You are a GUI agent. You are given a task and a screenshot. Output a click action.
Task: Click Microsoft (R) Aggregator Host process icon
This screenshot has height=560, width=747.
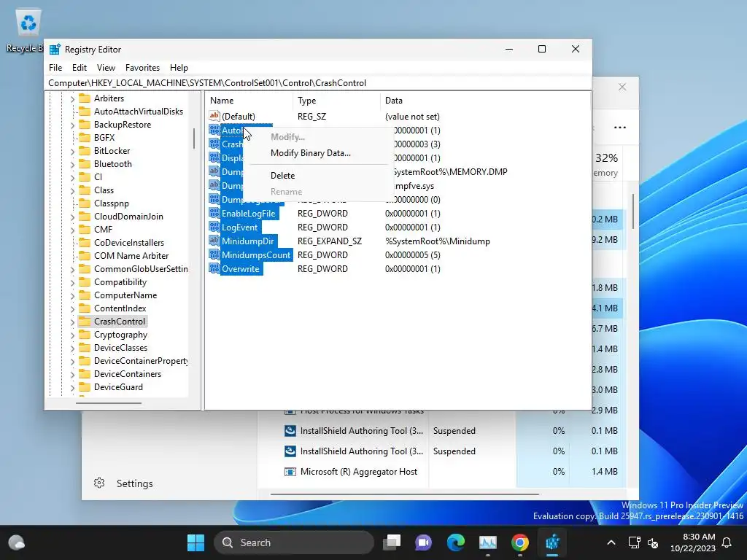tap(290, 472)
